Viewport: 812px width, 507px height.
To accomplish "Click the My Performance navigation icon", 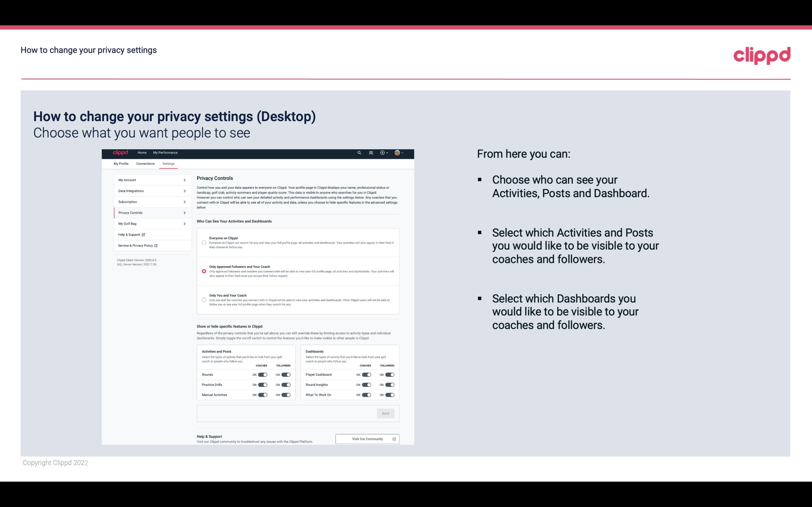I will 166,153.
